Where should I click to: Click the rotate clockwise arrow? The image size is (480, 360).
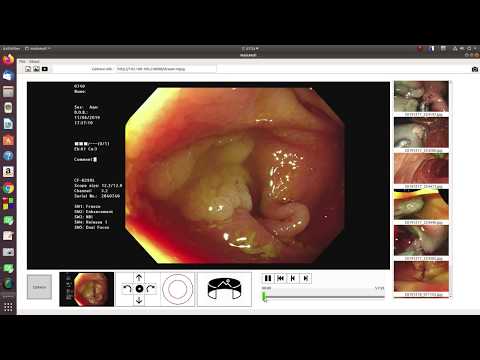pos(151,289)
